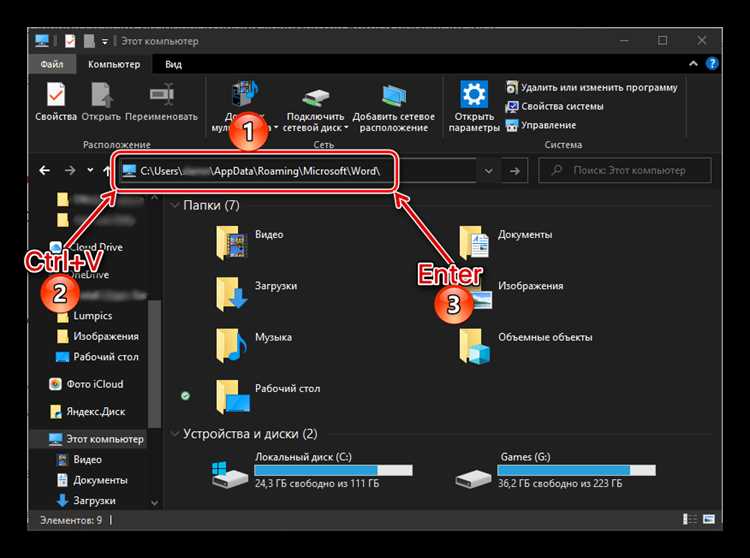This screenshot has height=558, width=750.
Task: Click Добавить сетевое расположение icon
Action: tap(394, 96)
